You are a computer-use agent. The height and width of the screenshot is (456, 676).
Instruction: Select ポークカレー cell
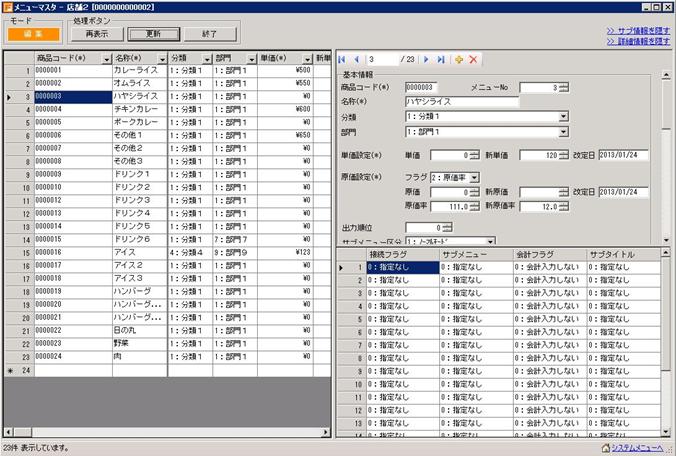point(140,122)
